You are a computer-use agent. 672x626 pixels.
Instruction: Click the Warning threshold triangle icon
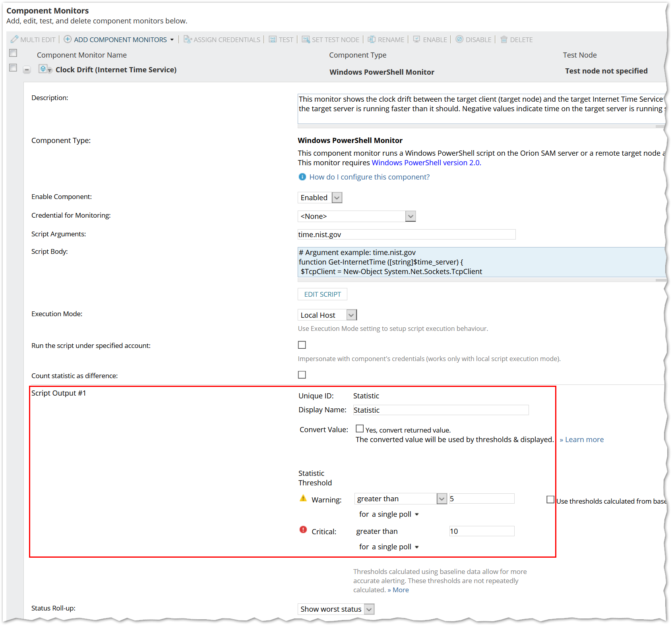303,498
